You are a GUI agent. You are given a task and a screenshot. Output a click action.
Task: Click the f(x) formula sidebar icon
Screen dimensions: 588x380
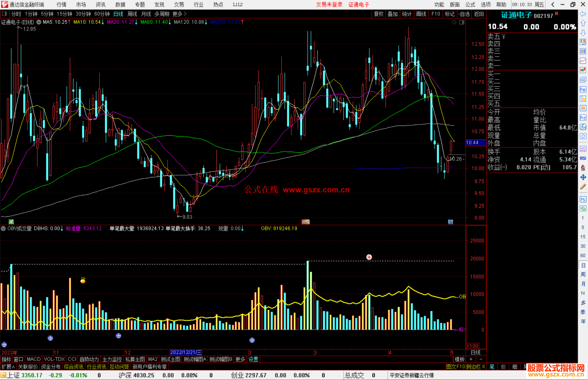tap(583, 127)
